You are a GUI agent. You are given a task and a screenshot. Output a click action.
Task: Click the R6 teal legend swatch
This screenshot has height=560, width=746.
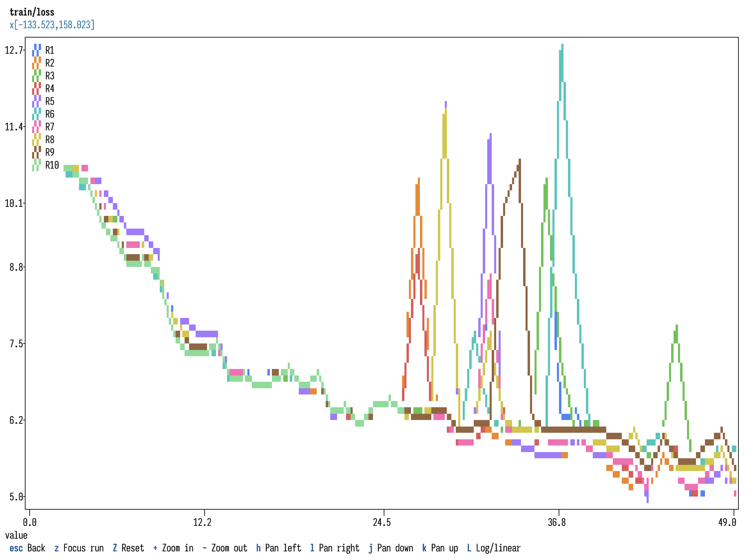[x=37, y=114]
